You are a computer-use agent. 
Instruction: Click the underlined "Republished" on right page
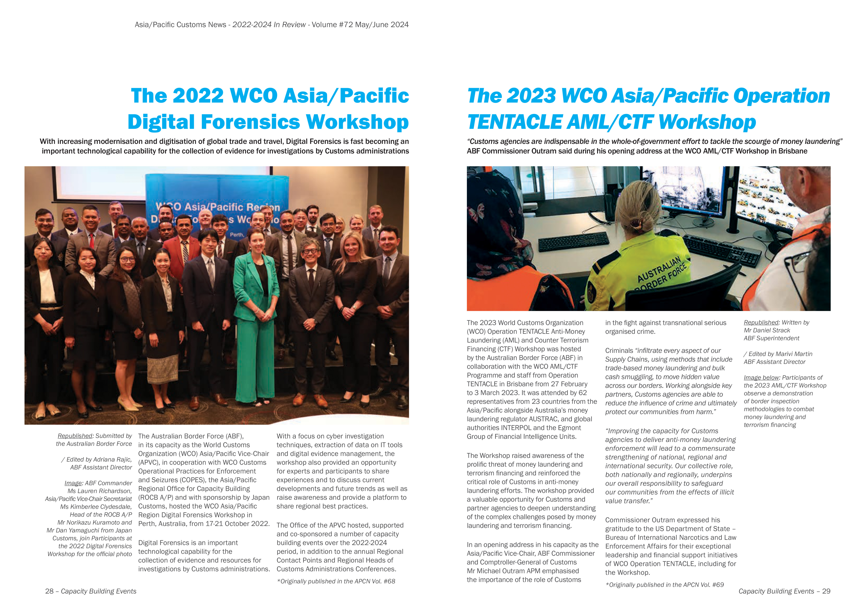tap(761, 323)
